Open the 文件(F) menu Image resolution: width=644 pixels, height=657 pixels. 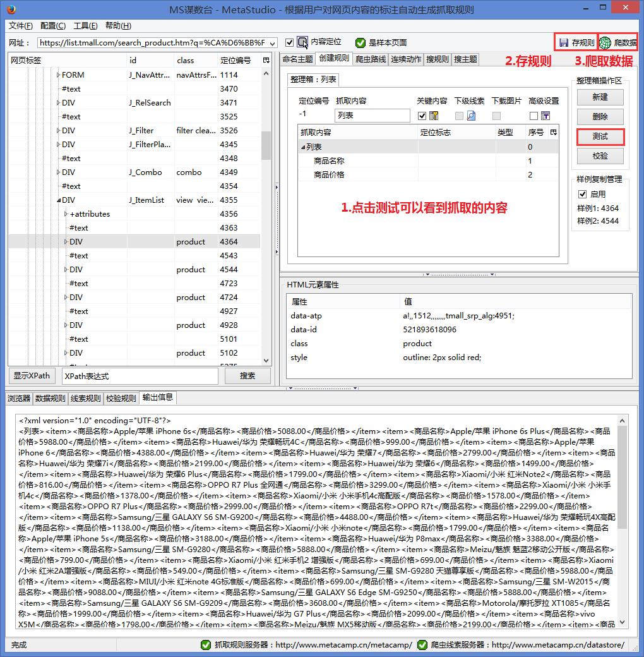coord(21,26)
